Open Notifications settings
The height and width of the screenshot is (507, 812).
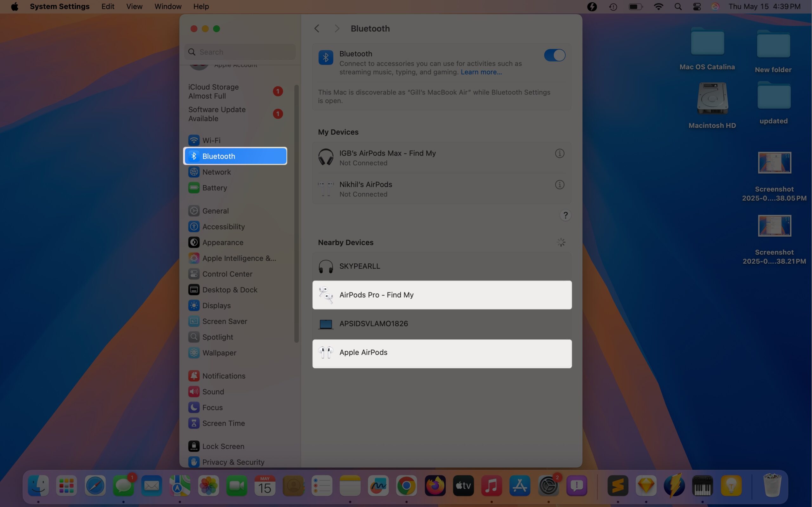point(224,375)
